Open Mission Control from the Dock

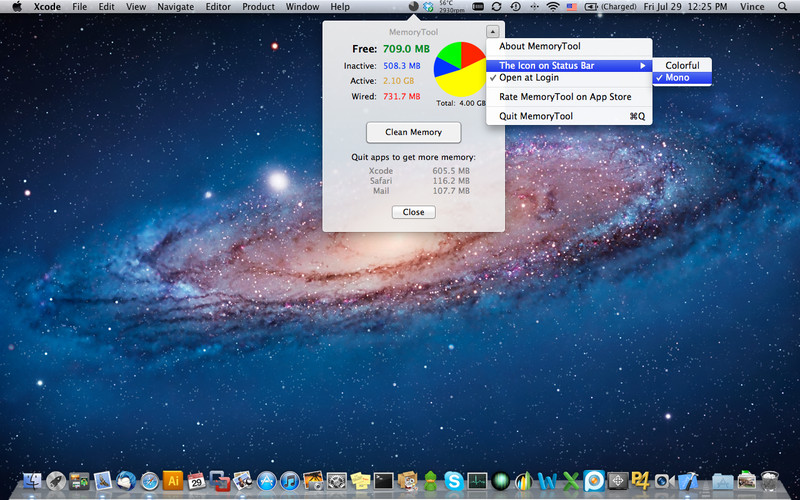[79, 481]
